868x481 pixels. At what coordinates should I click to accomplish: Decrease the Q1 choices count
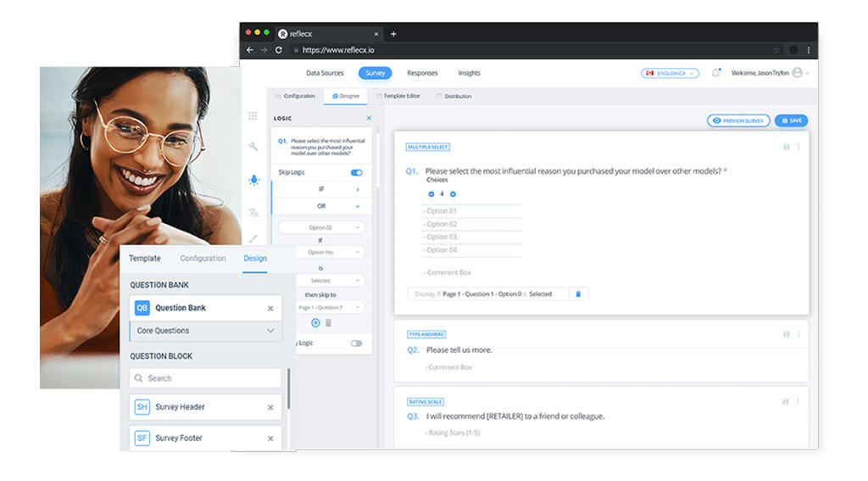431,193
